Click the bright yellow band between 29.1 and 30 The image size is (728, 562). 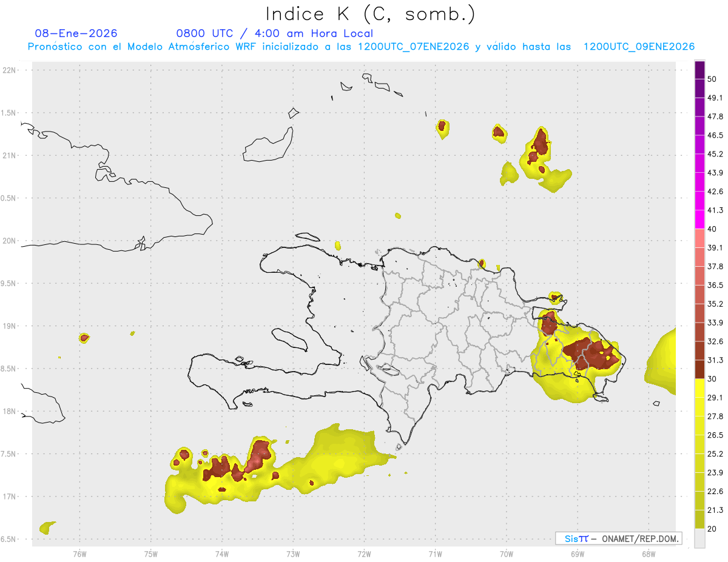point(699,388)
